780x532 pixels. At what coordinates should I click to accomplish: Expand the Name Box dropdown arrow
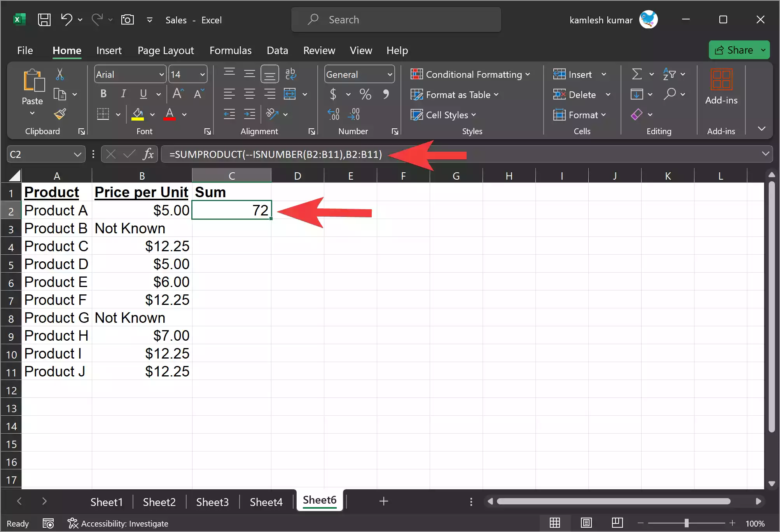[77, 155]
